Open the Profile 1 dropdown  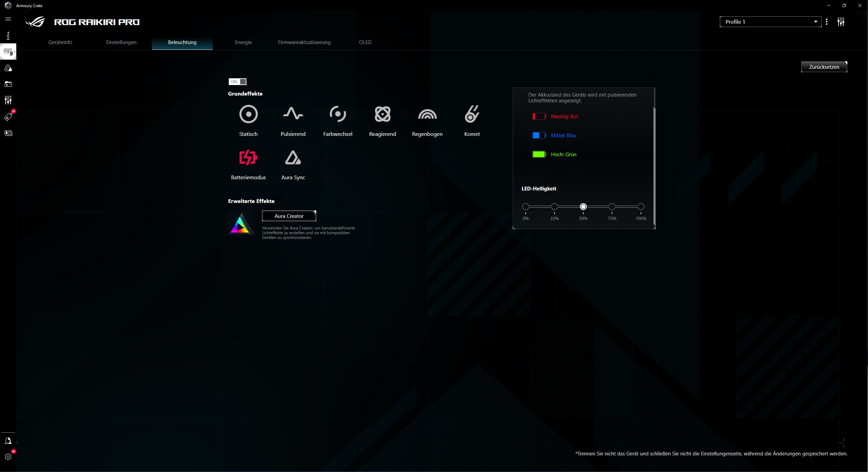tap(770, 21)
